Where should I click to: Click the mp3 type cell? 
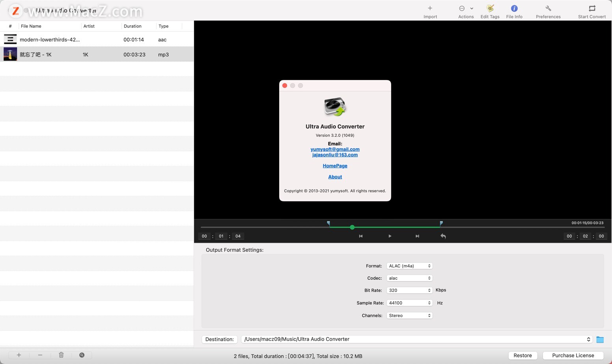163,54
